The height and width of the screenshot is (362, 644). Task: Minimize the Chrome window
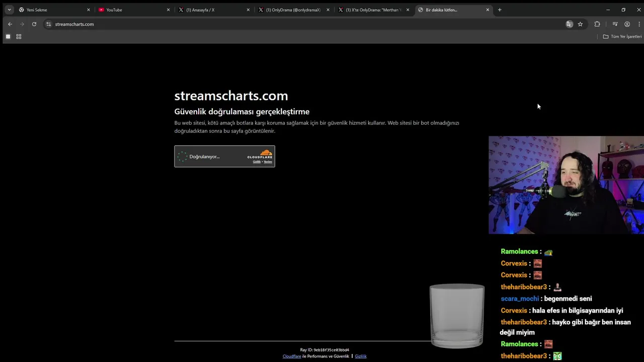coord(608,10)
